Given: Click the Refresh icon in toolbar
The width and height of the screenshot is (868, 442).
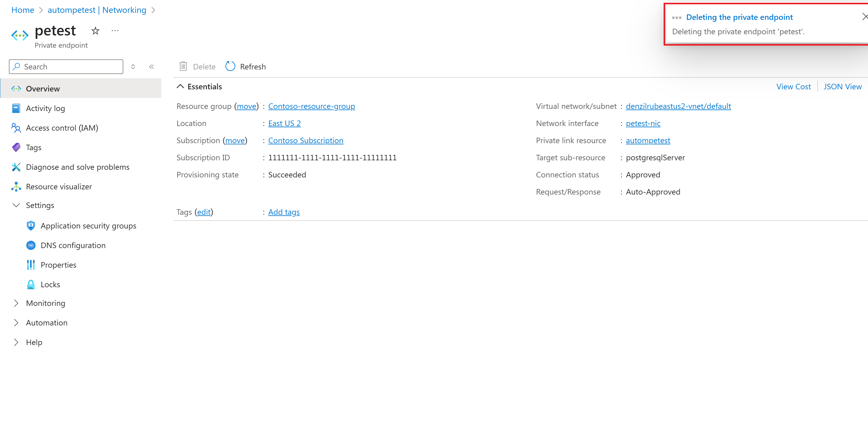Looking at the screenshot, I should pos(230,66).
